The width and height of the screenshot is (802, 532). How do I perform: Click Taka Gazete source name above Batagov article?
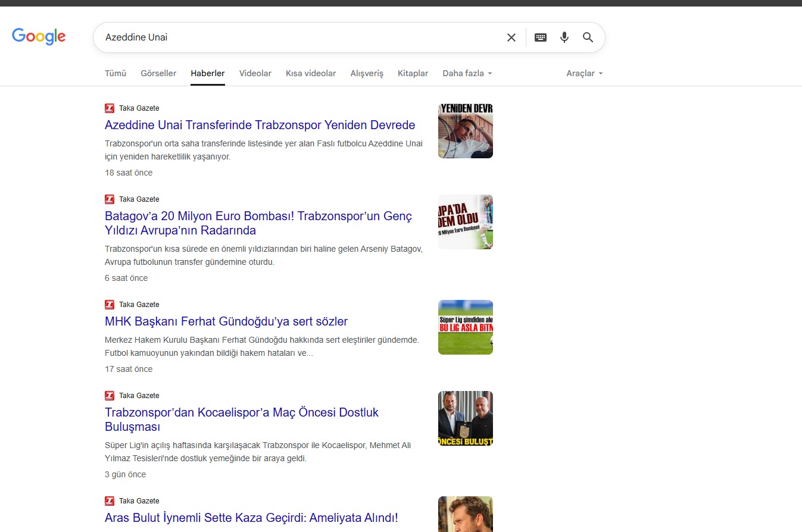[x=139, y=199]
